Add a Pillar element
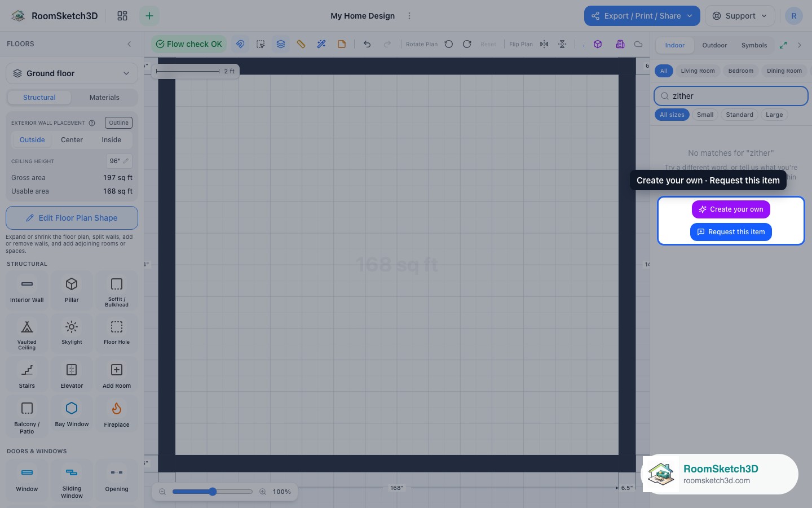Viewport: 812px width, 508px height. (x=72, y=290)
